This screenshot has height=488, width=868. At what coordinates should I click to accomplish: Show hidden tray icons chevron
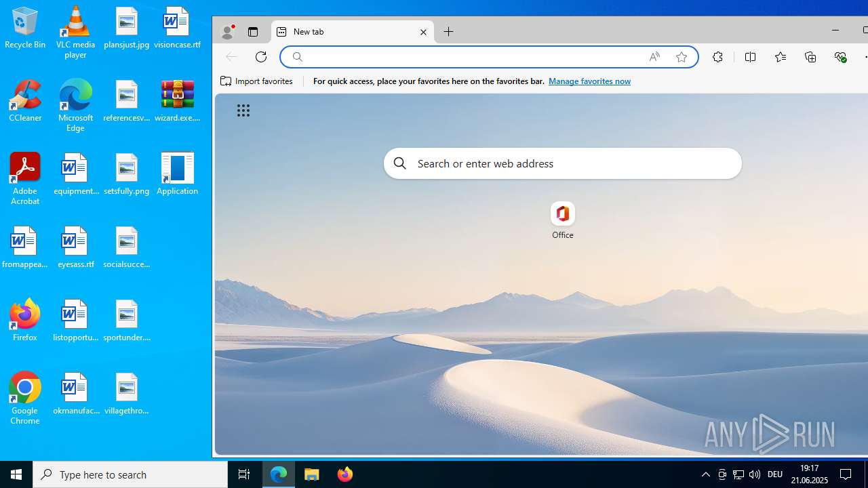[706, 474]
